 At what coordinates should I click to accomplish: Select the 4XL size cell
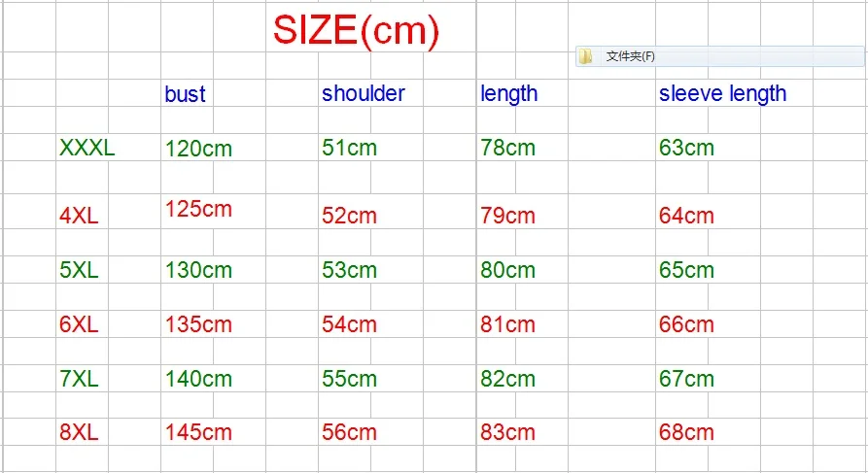[x=79, y=216]
